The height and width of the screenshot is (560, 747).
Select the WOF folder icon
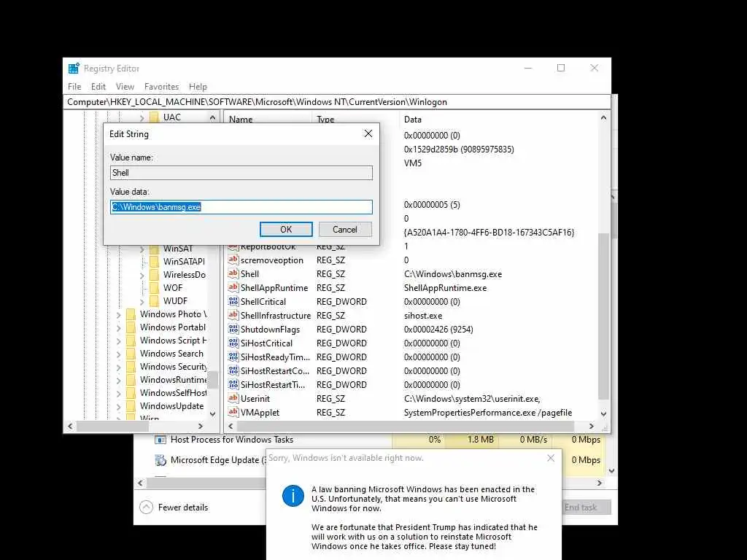coord(154,287)
